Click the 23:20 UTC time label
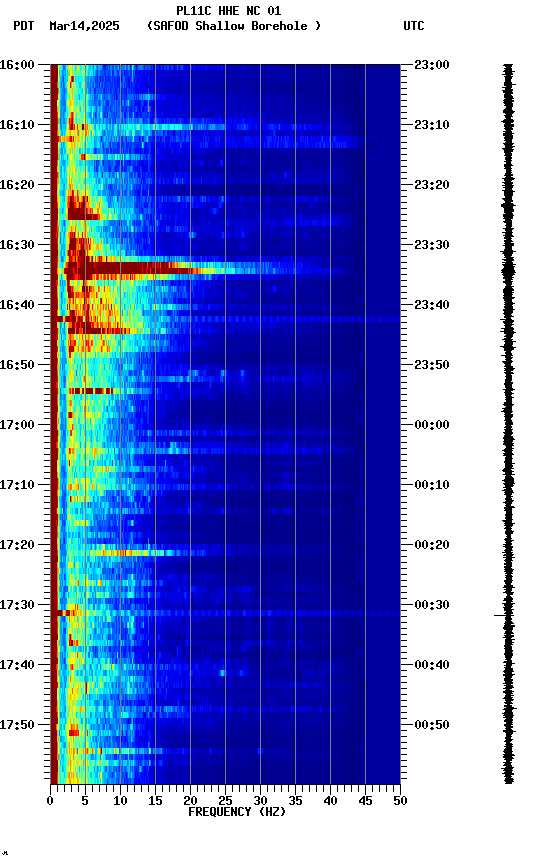This screenshot has height=864, width=552. coord(432,185)
